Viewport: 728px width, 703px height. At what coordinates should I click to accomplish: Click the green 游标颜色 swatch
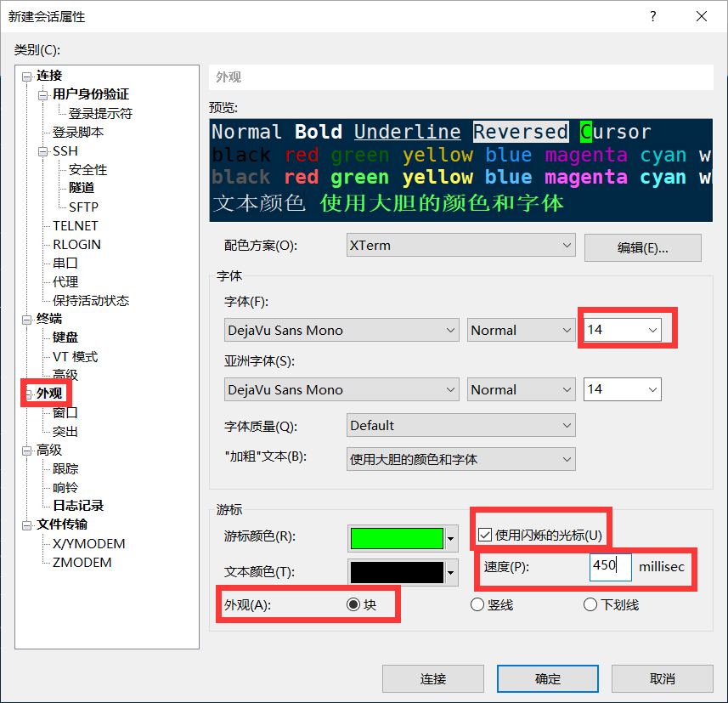397,539
